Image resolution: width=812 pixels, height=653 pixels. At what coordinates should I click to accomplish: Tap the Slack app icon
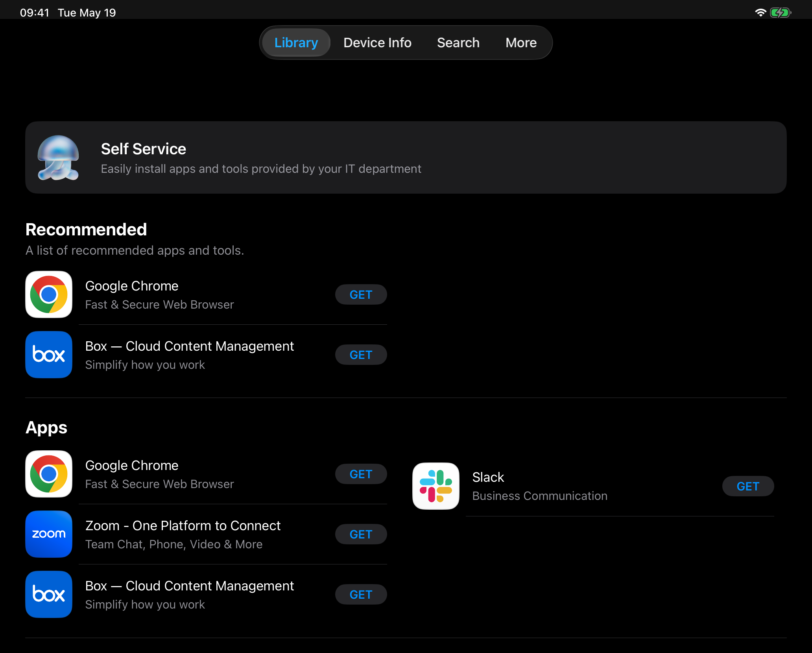(436, 486)
